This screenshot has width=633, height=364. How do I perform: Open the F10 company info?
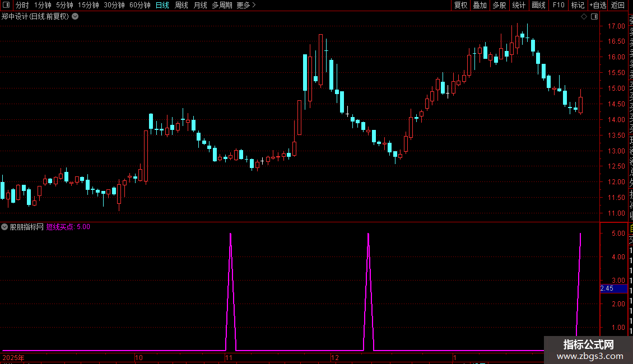point(558,5)
